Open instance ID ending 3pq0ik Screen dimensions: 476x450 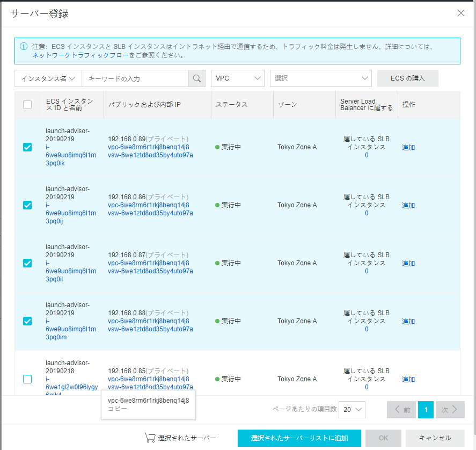coord(71,155)
